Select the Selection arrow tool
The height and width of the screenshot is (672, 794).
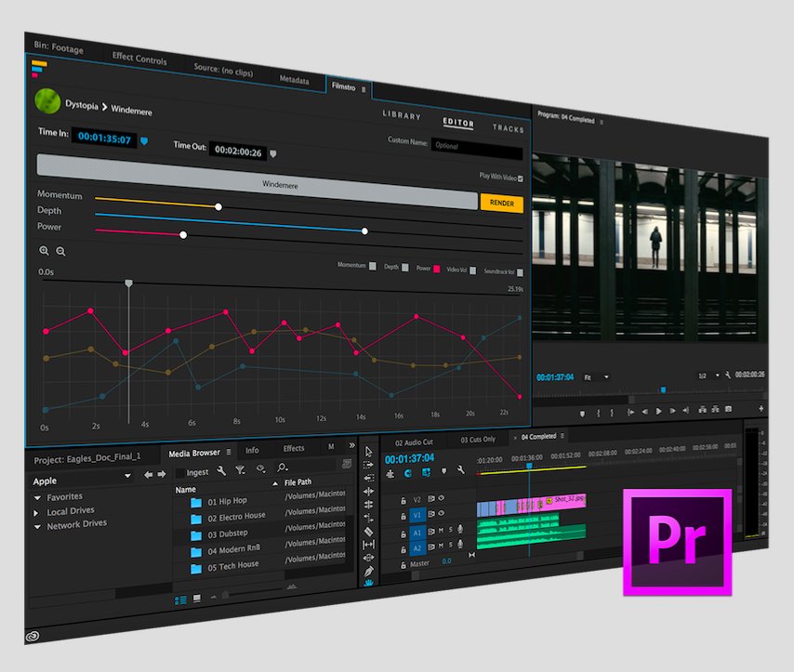[368, 451]
